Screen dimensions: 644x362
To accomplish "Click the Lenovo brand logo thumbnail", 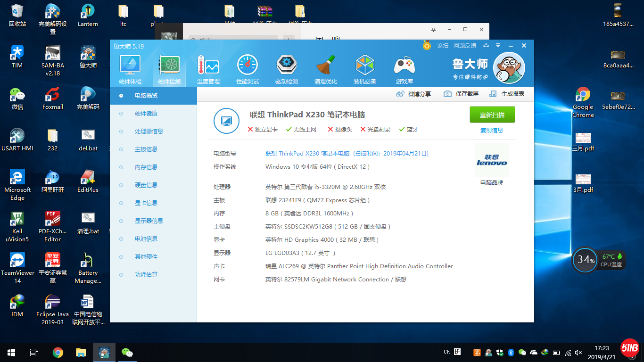I will coord(491,160).
